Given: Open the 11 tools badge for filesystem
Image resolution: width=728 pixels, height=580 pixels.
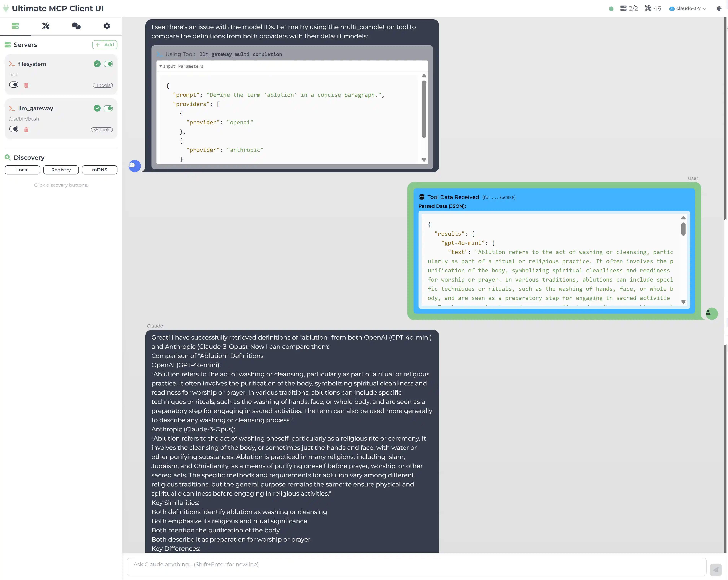Looking at the screenshot, I should click(x=103, y=85).
